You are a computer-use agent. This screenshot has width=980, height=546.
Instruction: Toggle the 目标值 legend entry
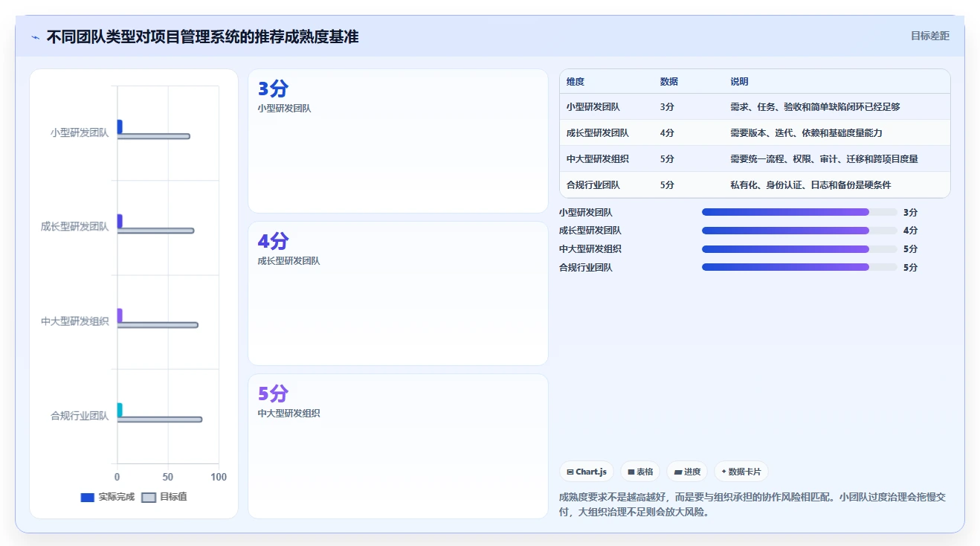click(164, 497)
